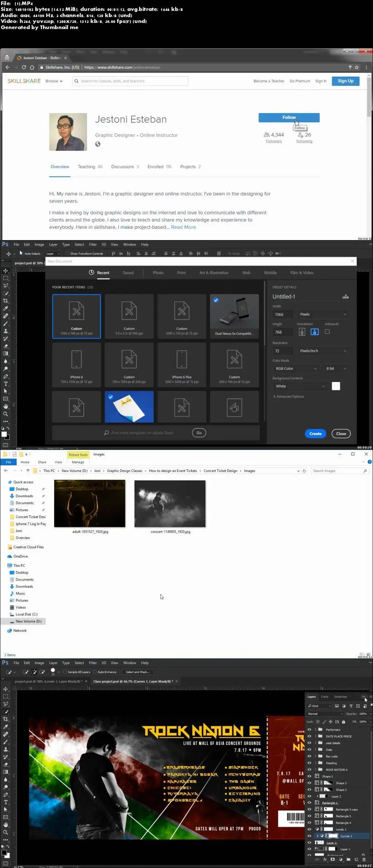Bookmark the Skillshare page with the star icon
Image resolution: width=373 pixels, height=868 pixels.
tap(357, 67)
